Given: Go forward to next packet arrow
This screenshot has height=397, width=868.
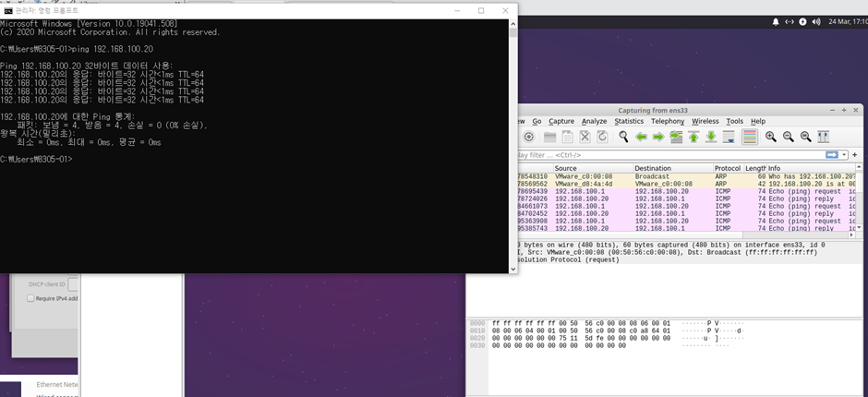Looking at the screenshot, I should (658, 137).
